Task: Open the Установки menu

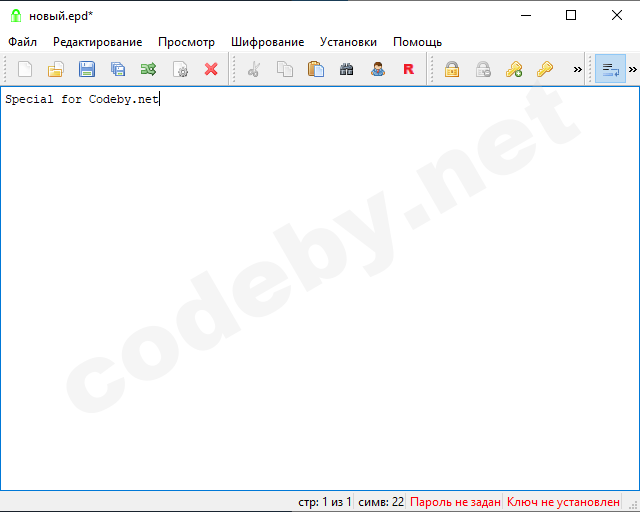Action: point(348,42)
